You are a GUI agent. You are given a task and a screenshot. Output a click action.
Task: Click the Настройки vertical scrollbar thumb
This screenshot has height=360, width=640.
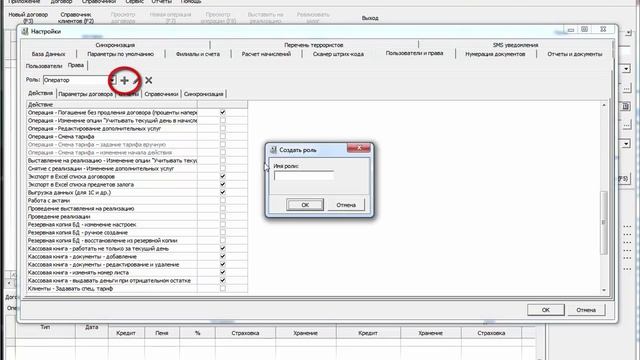[604, 222]
